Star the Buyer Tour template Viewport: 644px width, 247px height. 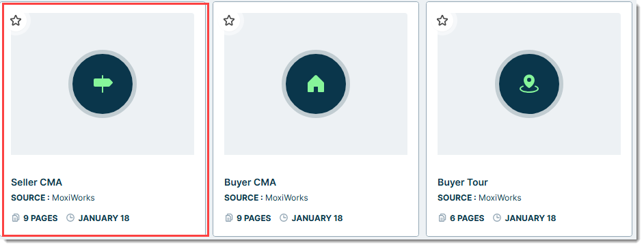(442, 20)
